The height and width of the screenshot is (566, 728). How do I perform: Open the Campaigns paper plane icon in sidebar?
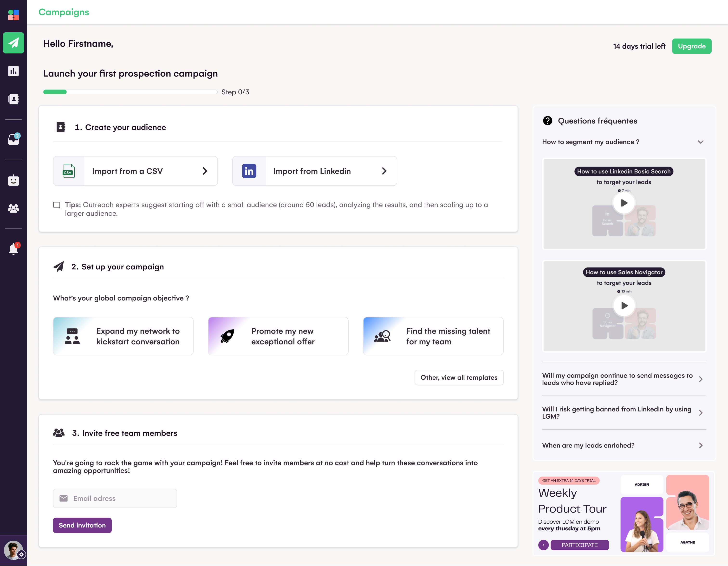coord(13,43)
